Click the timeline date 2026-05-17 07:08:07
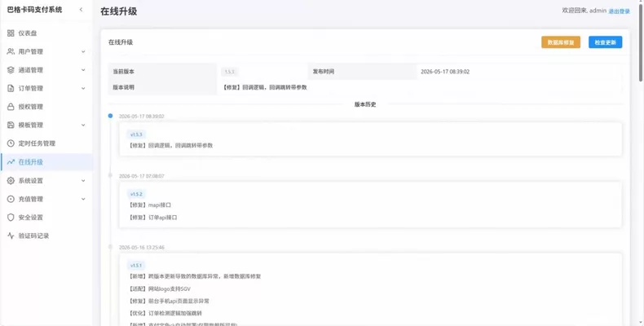This screenshot has height=326, width=644. click(x=142, y=176)
